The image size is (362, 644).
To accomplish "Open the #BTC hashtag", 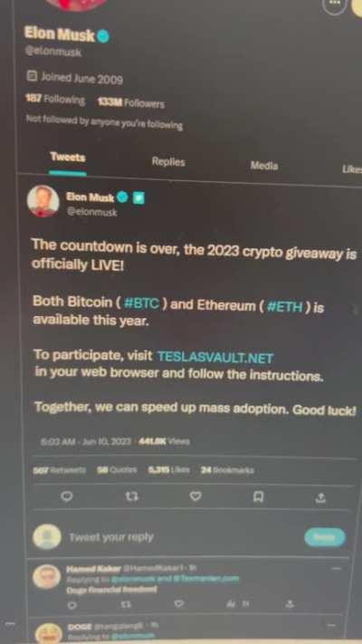I will 141,304.
